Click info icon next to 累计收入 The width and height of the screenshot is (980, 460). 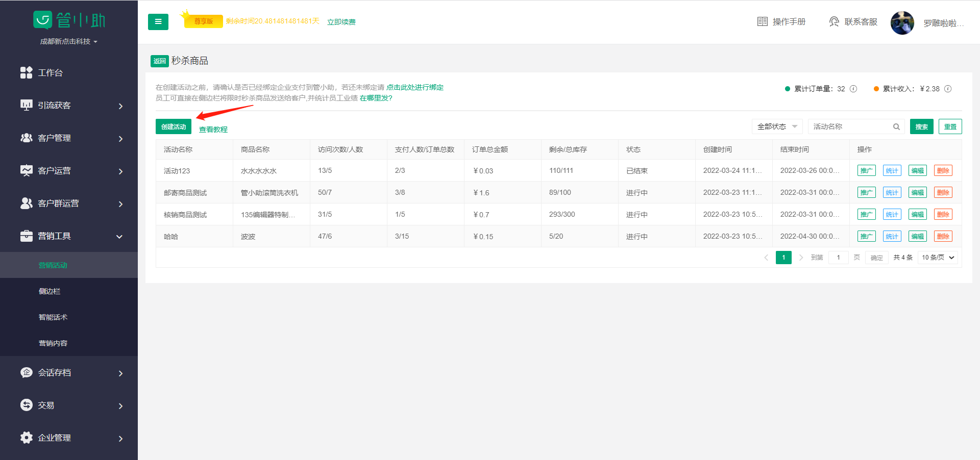[948, 89]
